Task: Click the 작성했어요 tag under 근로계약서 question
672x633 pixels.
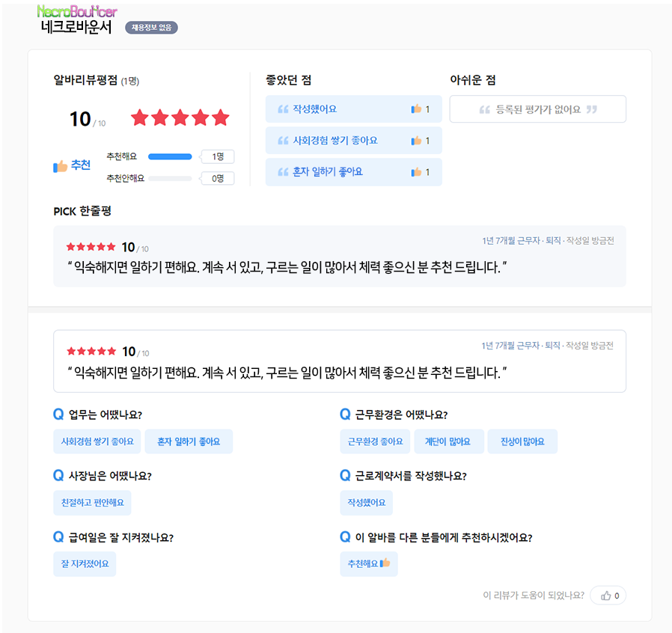Action: (367, 503)
